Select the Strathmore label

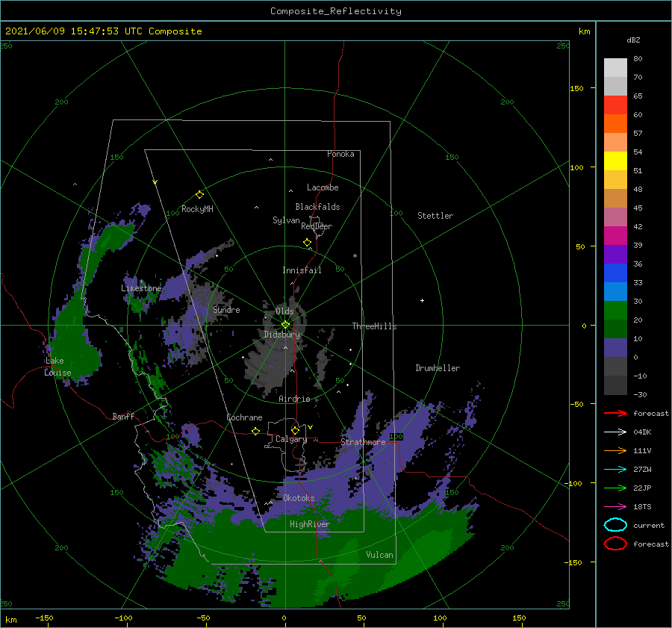pos(364,442)
